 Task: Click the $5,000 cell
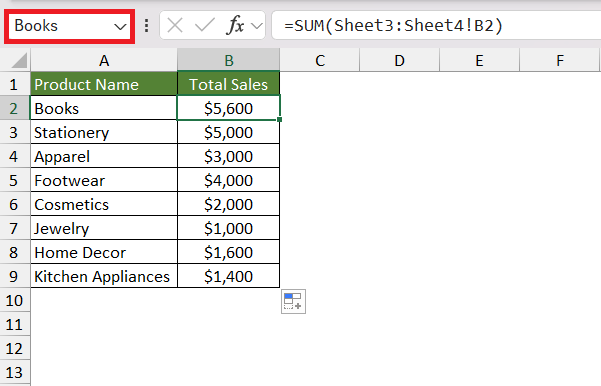click(x=228, y=132)
